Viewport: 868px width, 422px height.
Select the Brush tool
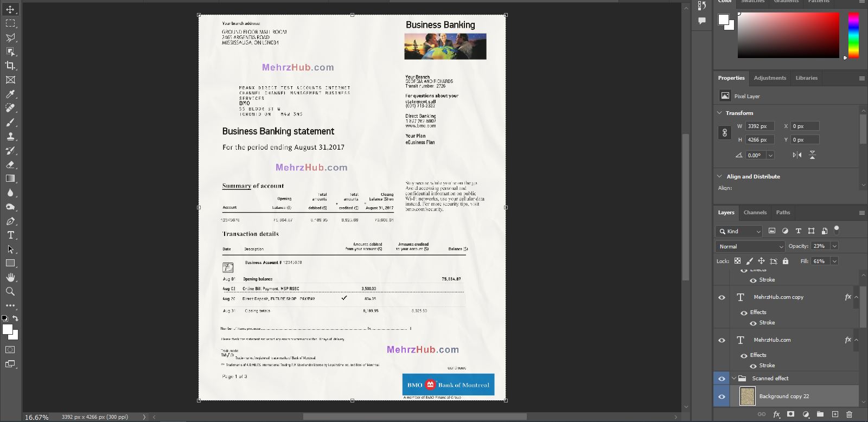click(10, 122)
